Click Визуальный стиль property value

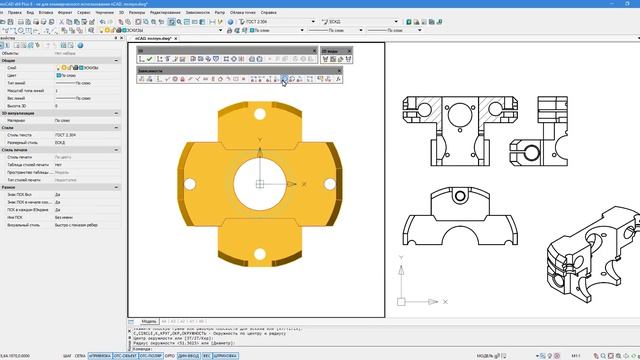tap(76, 225)
